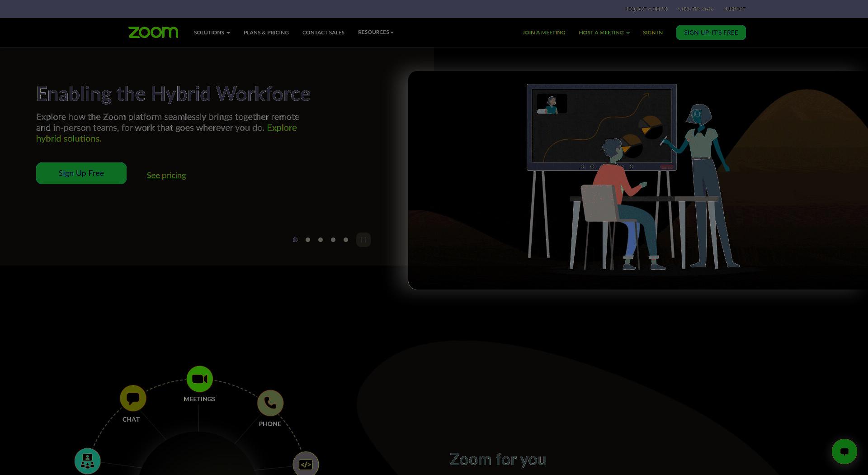Screen dimensions: 868x475
Task: Follow the Explore hybrid solutions link
Action: coord(166,133)
